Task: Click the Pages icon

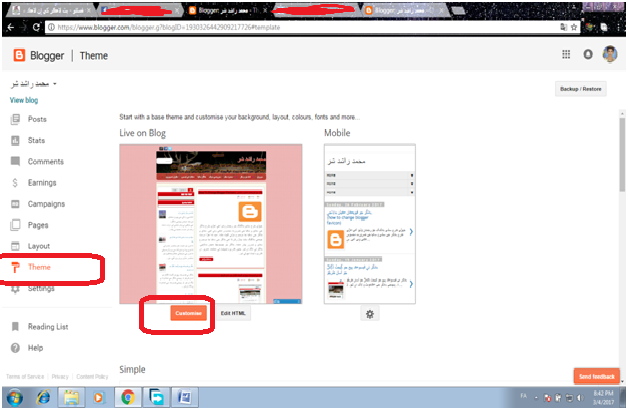Action: click(15, 225)
